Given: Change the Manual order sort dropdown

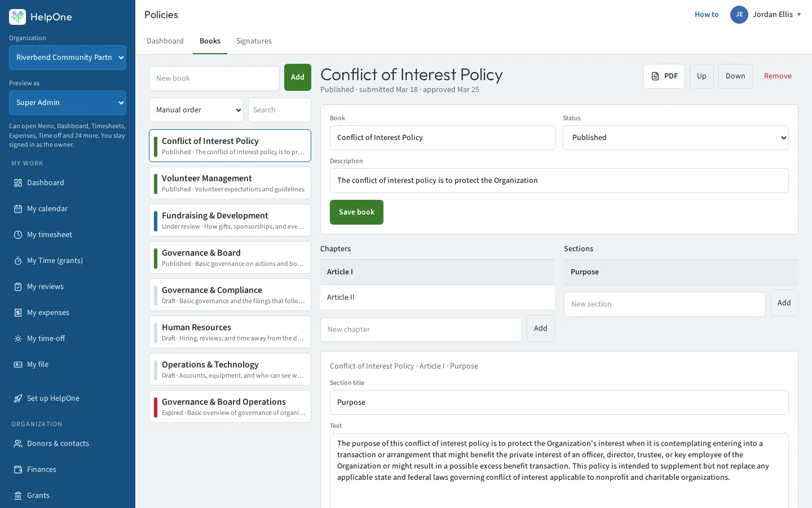Looking at the screenshot, I should pyautogui.click(x=196, y=110).
